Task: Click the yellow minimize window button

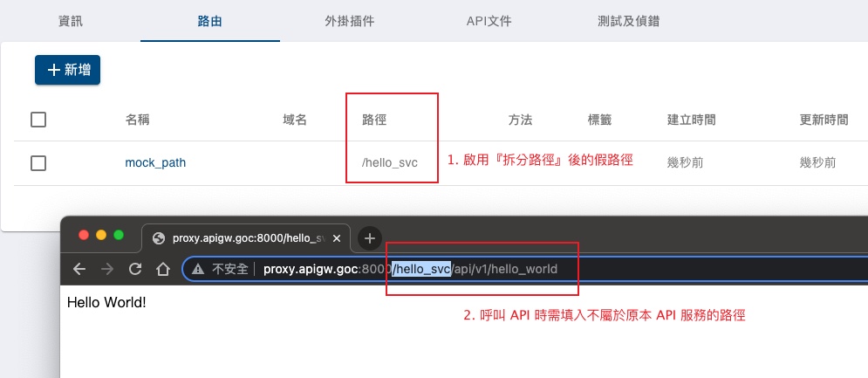Action: pyautogui.click(x=101, y=235)
